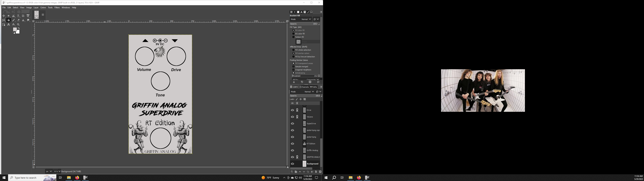
Task: Click the Scissors select tool
Action: pos(13,16)
